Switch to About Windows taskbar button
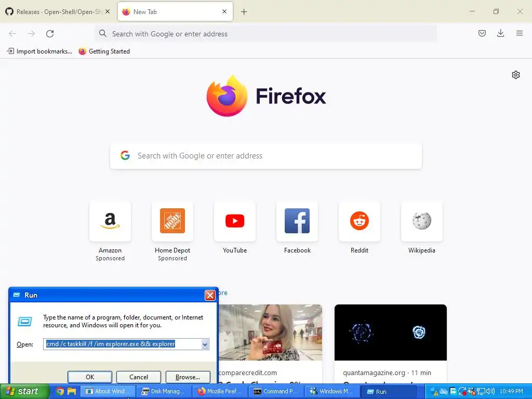532x399 pixels. click(x=108, y=391)
